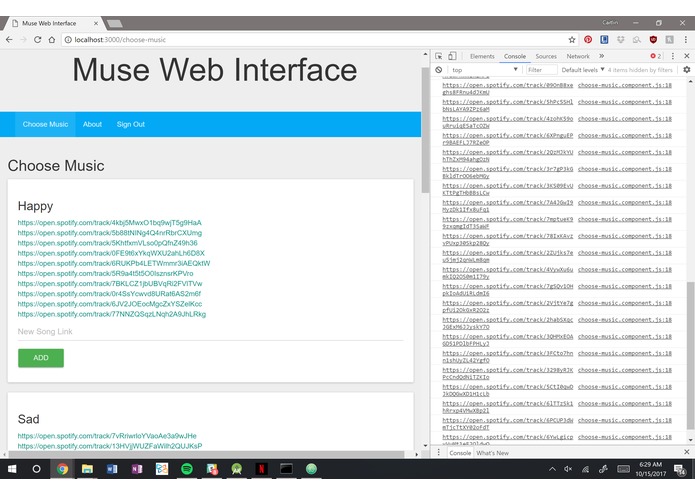The height and width of the screenshot is (494, 695).
Task: Open the Chrome three-dot menu
Action: coord(686,39)
